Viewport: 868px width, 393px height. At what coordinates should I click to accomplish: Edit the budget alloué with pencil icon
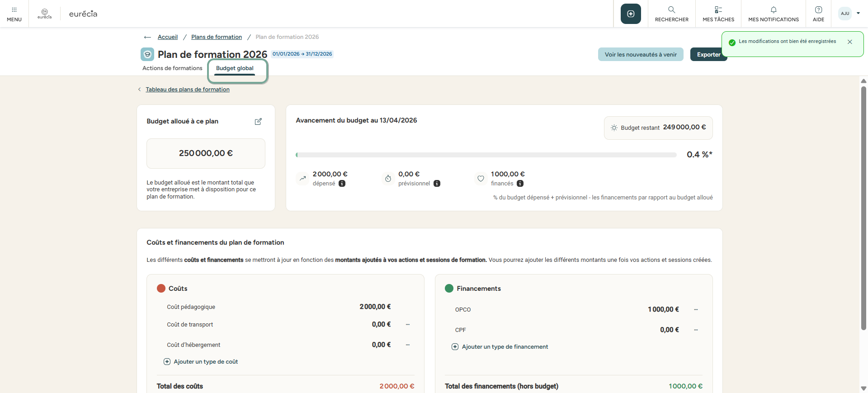(258, 122)
